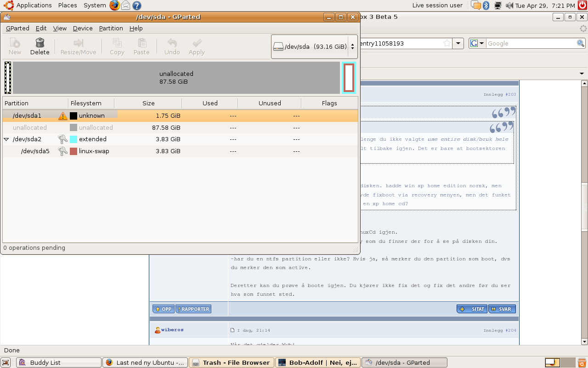Click the Show Desktop icon in bottom panel
This screenshot has width=588, height=368.
(6, 362)
